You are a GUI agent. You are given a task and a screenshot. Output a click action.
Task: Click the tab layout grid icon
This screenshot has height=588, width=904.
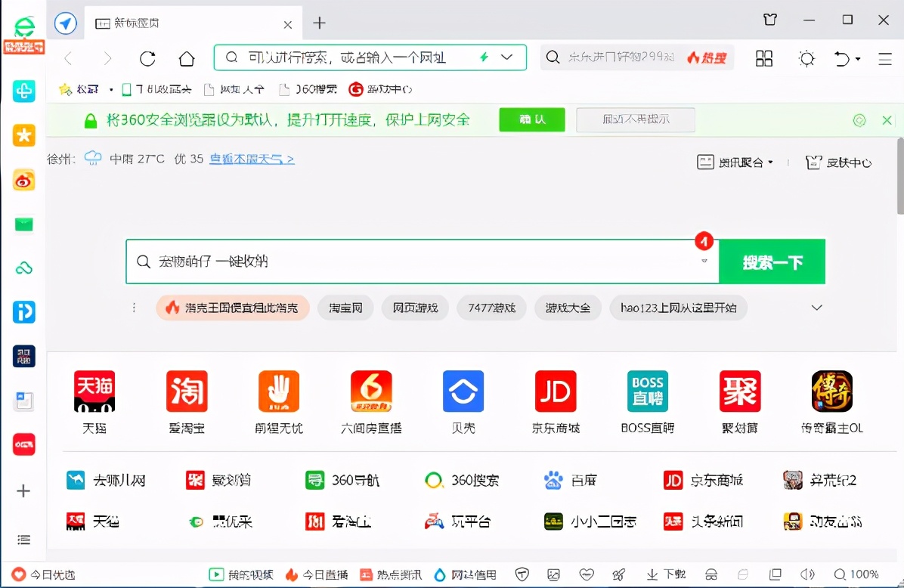(x=764, y=57)
